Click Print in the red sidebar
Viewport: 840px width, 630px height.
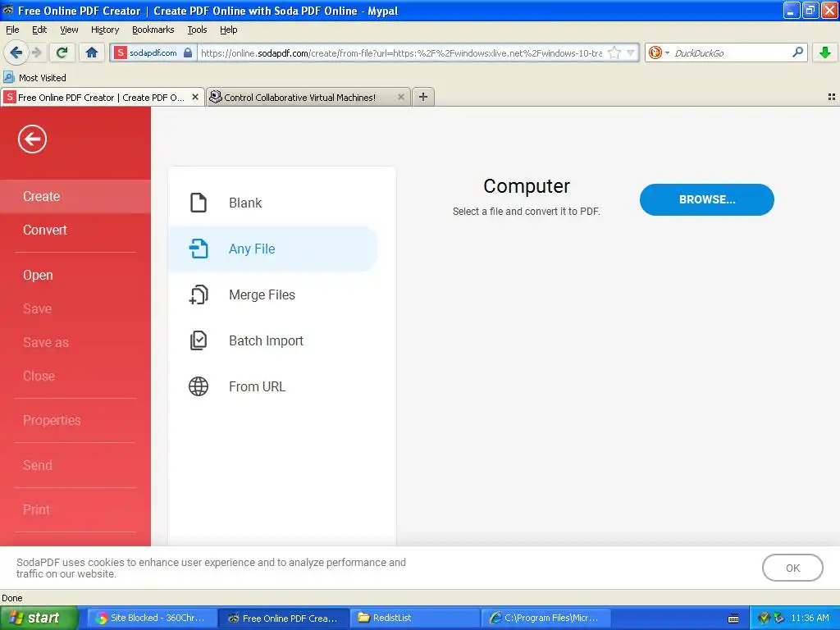75,510
